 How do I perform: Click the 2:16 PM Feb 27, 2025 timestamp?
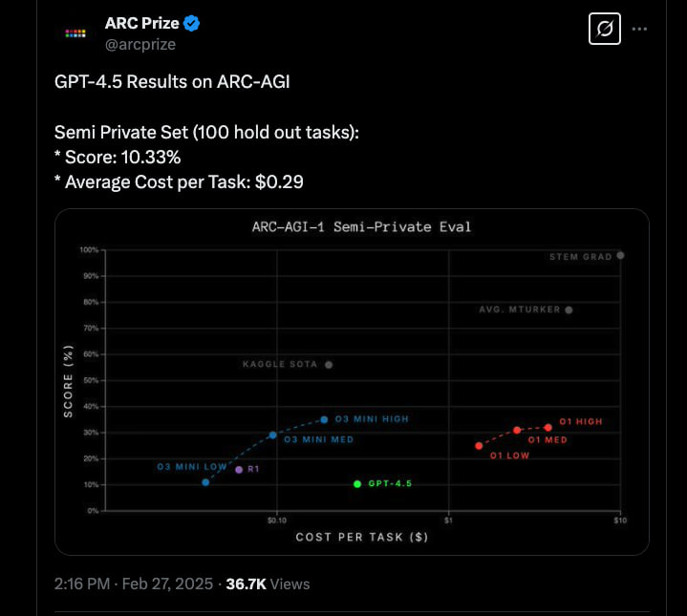point(136,584)
